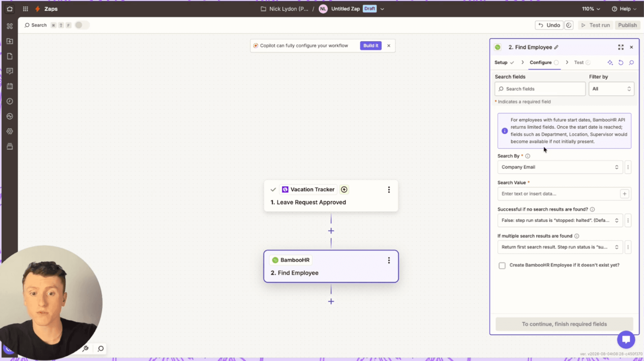Select the Leave Request Approved step card
The image size is (644, 361).
coord(331,196)
